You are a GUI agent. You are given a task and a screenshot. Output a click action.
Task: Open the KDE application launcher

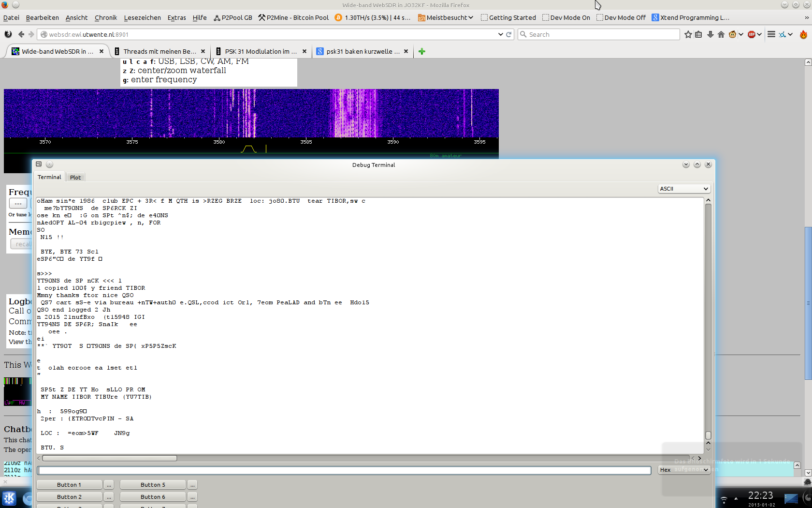pyautogui.click(x=9, y=499)
